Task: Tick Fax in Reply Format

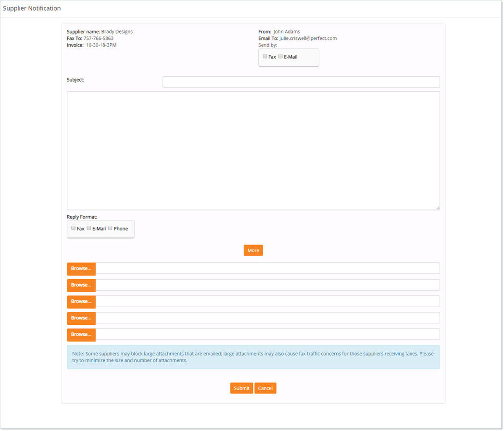Action: pyautogui.click(x=73, y=228)
